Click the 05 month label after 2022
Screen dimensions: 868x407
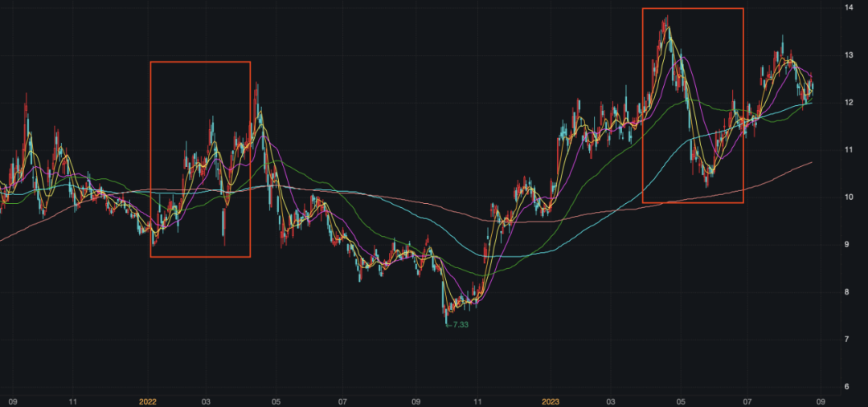point(276,401)
